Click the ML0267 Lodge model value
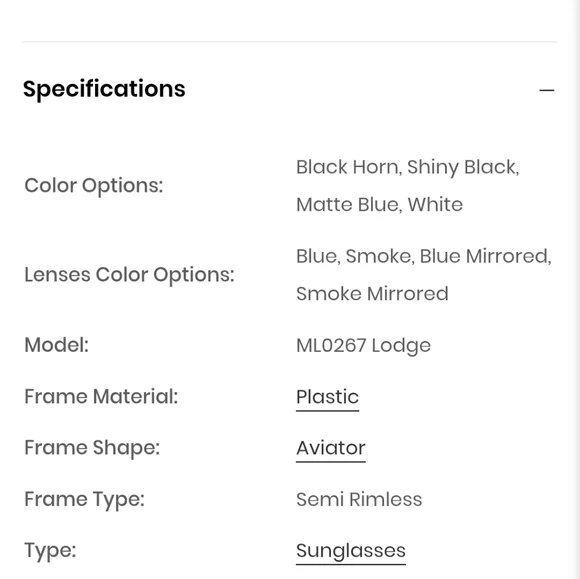 pos(363,346)
